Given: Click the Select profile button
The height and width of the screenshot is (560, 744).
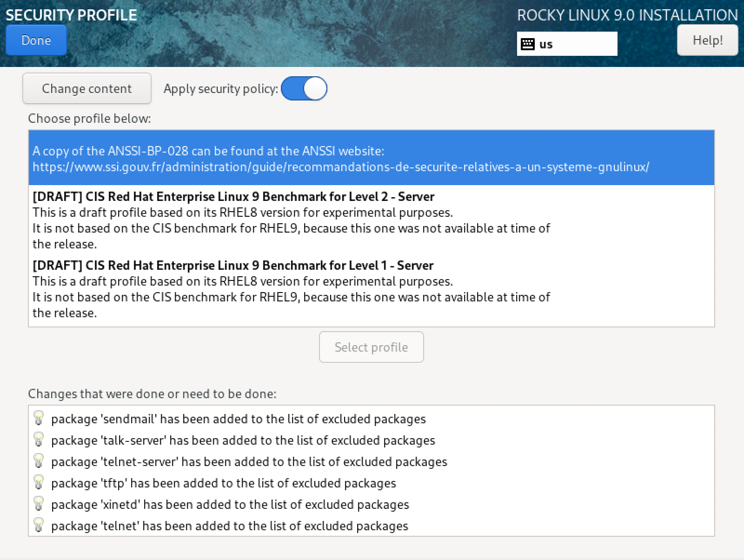Looking at the screenshot, I should [372, 347].
